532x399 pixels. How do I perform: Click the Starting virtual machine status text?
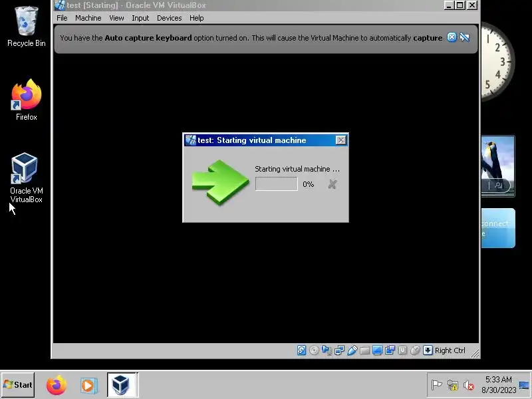(x=297, y=169)
